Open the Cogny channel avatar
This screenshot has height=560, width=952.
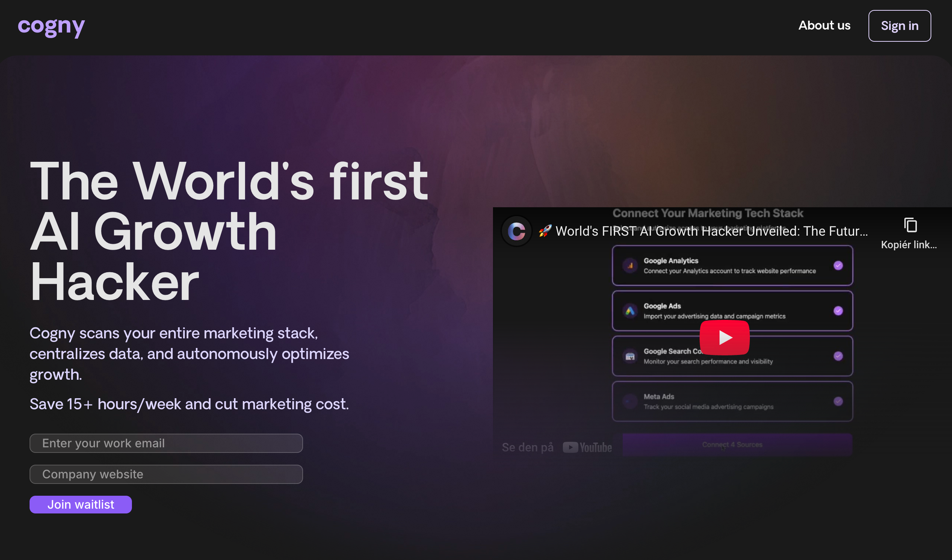[x=516, y=231]
